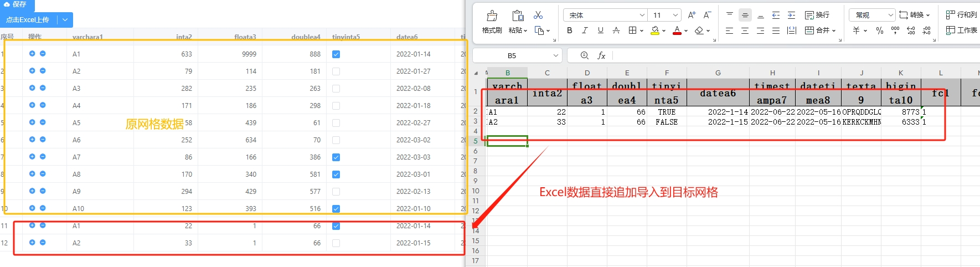Uncheck the tinyinta5 checkbox in row A8
The width and height of the screenshot is (980, 267).
[x=336, y=174]
